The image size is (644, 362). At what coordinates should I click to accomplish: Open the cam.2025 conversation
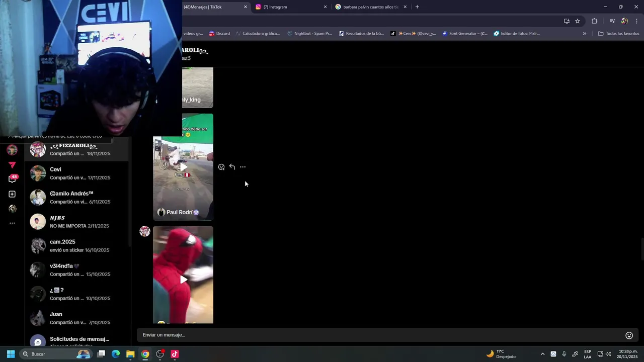(x=76, y=246)
